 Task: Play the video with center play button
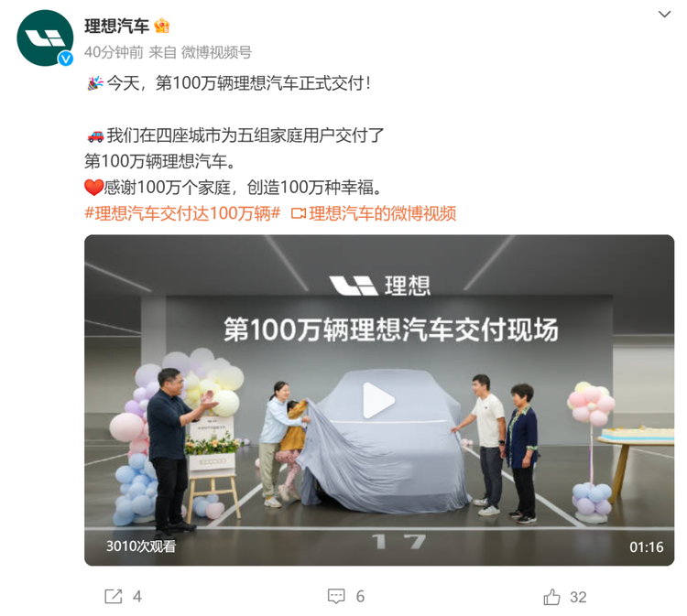click(378, 400)
